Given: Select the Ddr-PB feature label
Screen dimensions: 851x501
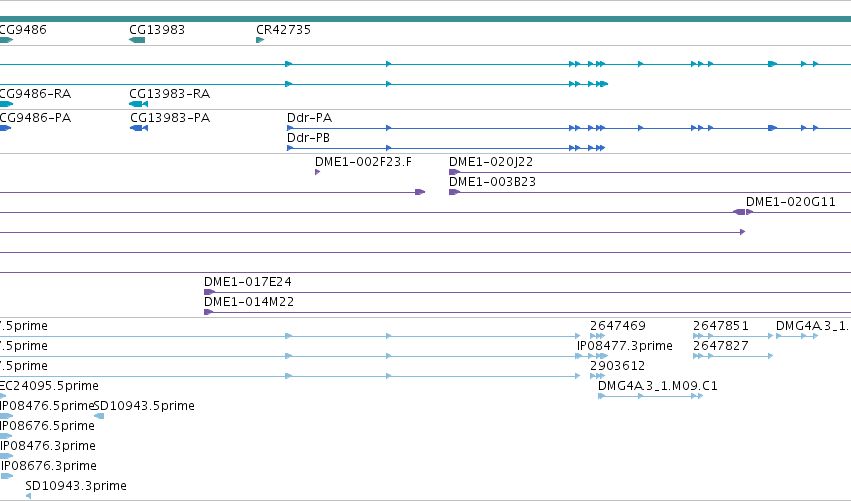Looking at the screenshot, I should 308,138.
